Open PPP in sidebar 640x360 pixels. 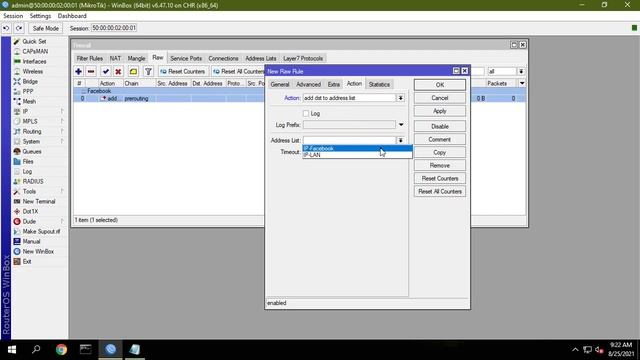(28, 91)
